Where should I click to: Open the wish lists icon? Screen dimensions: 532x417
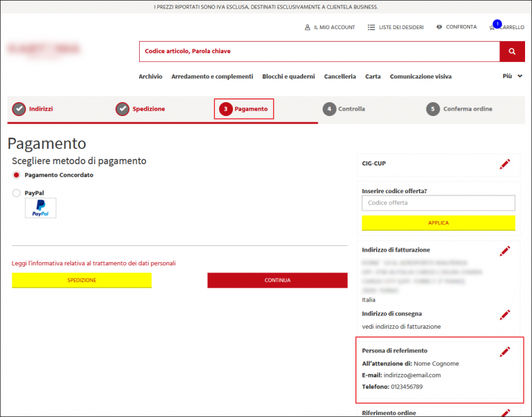pos(371,27)
